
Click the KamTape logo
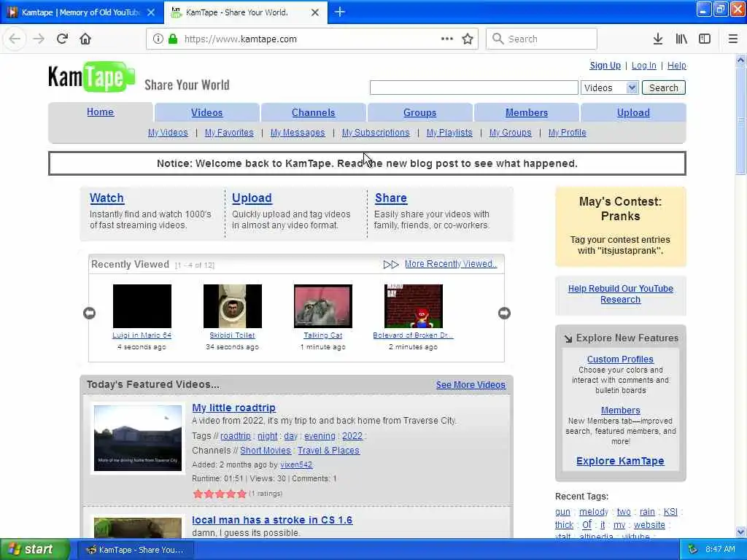pos(91,77)
